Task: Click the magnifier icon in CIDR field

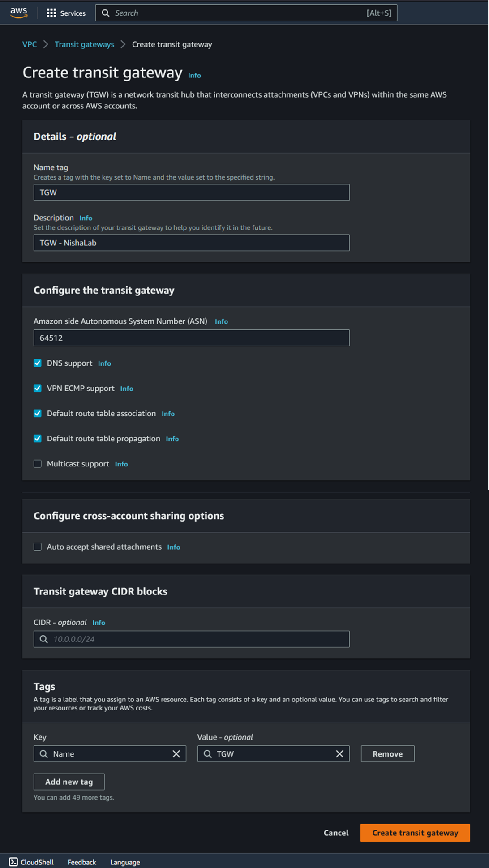Action: coord(44,639)
